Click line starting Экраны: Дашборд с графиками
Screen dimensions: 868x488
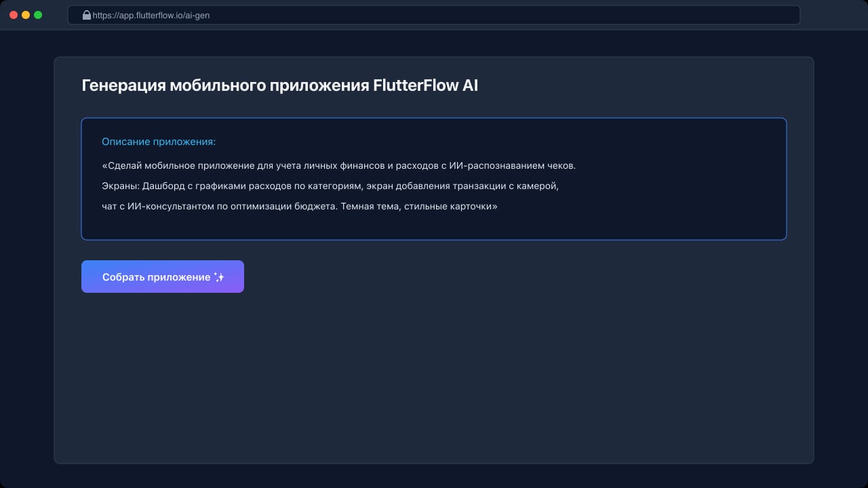point(330,186)
